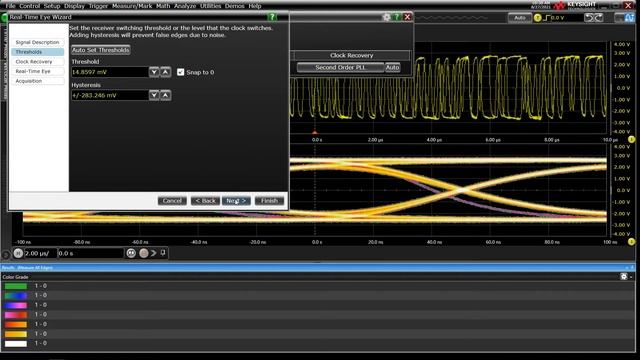This screenshot has height=360, width=640.
Task: Click the Back button in wizard
Action: [x=205, y=201]
